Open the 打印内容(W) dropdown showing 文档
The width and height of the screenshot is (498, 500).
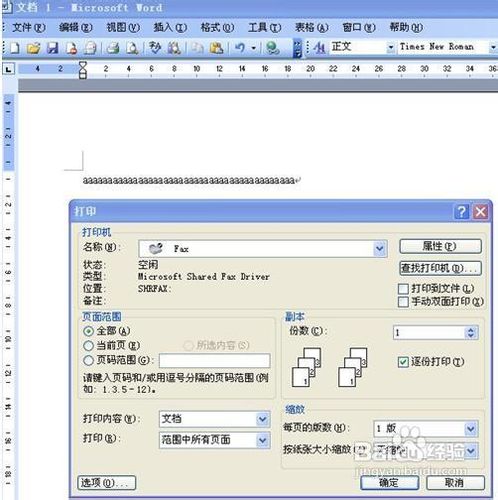(x=262, y=419)
